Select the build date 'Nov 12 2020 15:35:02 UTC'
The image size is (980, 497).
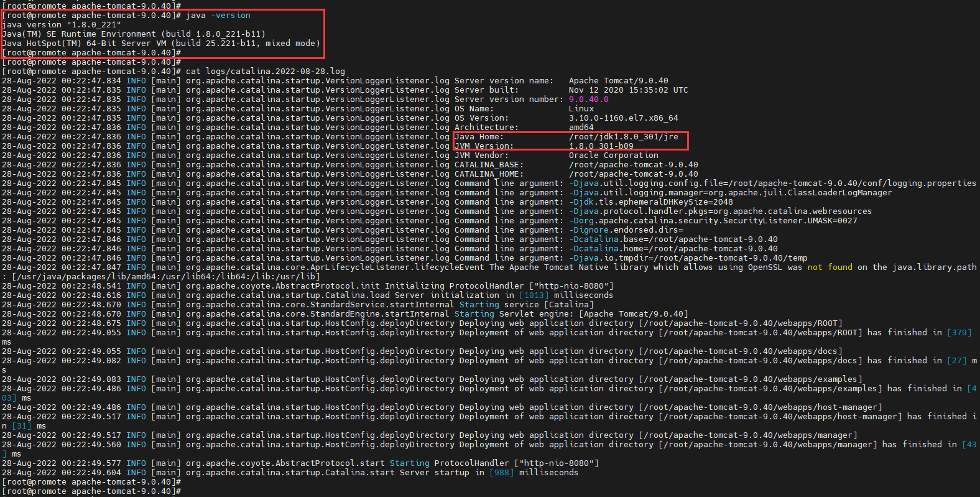(629, 90)
